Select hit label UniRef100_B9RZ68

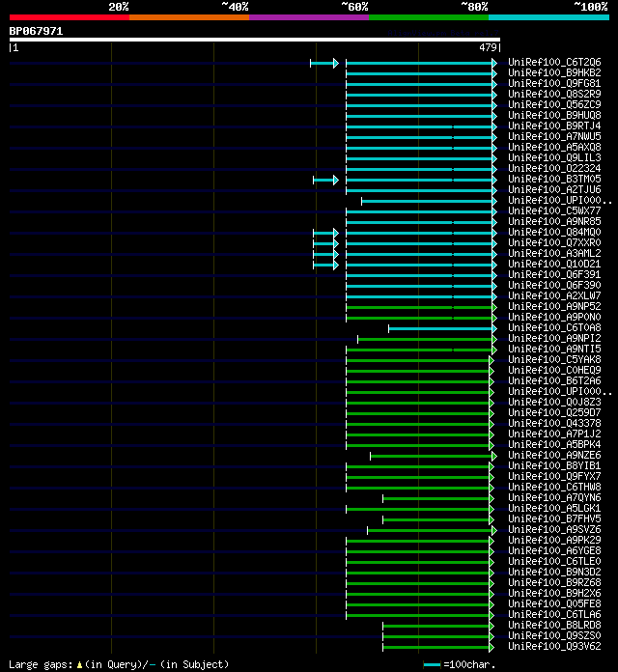click(x=554, y=582)
